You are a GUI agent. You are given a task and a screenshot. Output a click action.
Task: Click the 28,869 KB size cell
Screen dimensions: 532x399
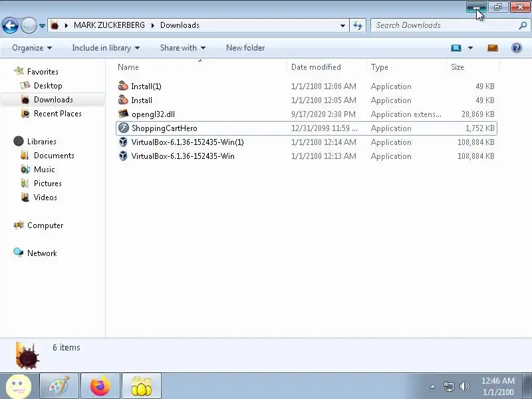(x=477, y=114)
